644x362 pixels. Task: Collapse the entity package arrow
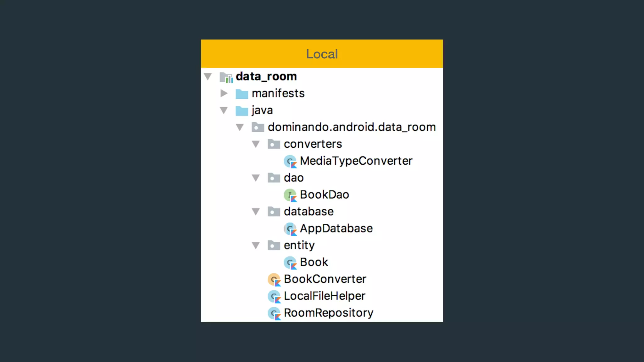[x=256, y=245]
